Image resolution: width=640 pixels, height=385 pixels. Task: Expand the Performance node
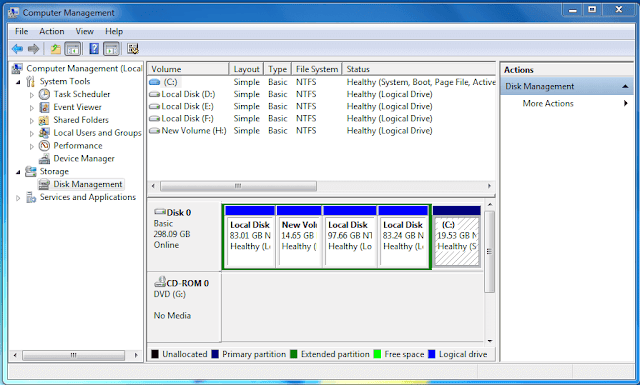[x=31, y=146]
